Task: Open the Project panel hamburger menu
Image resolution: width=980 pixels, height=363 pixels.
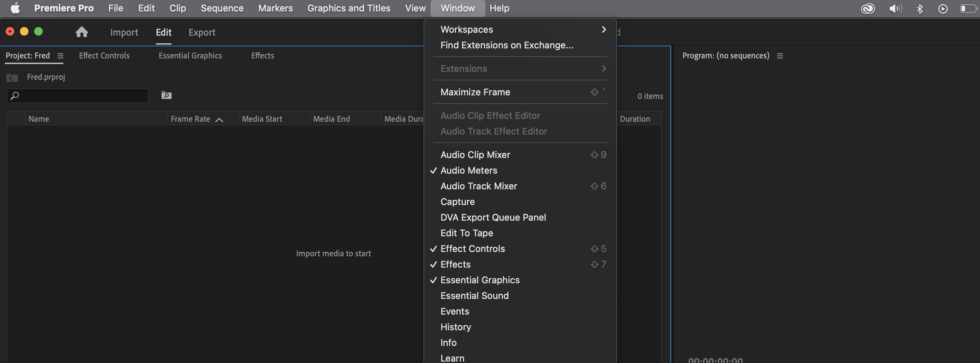Action: pyautogui.click(x=60, y=56)
